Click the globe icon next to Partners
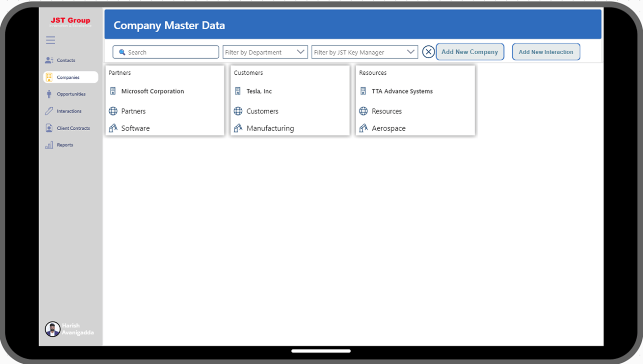 pyautogui.click(x=112, y=111)
